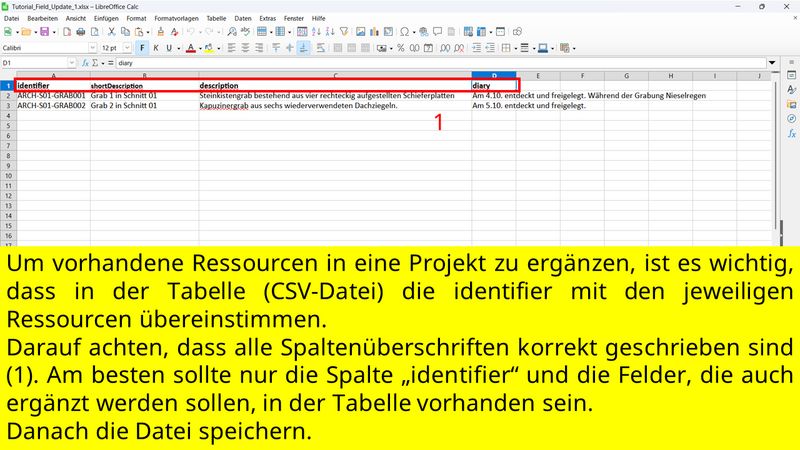Increase indent icon in formatting toolbar
The width and height of the screenshot is (800, 450).
click(x=476, y=48)
